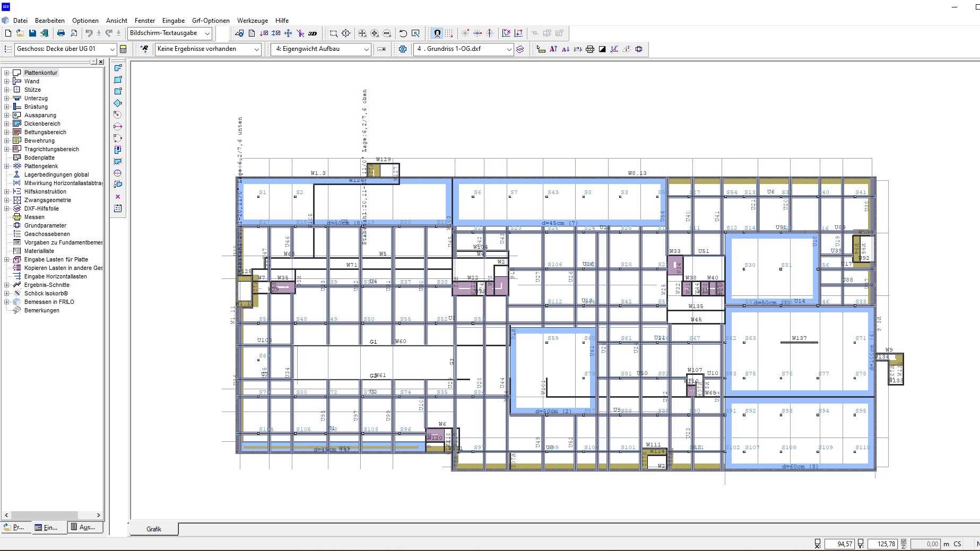Toggle the dotted grid snap button
This screenshot has height=551, width=980.
pyautogui.click(x=449, y=33)
